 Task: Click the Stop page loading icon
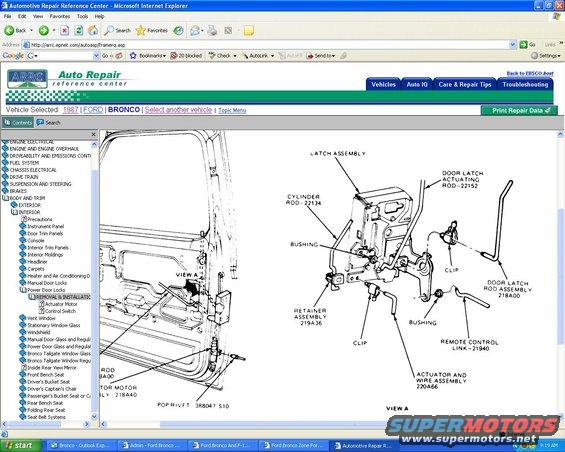pyautogui.click(x=64, y=31)
